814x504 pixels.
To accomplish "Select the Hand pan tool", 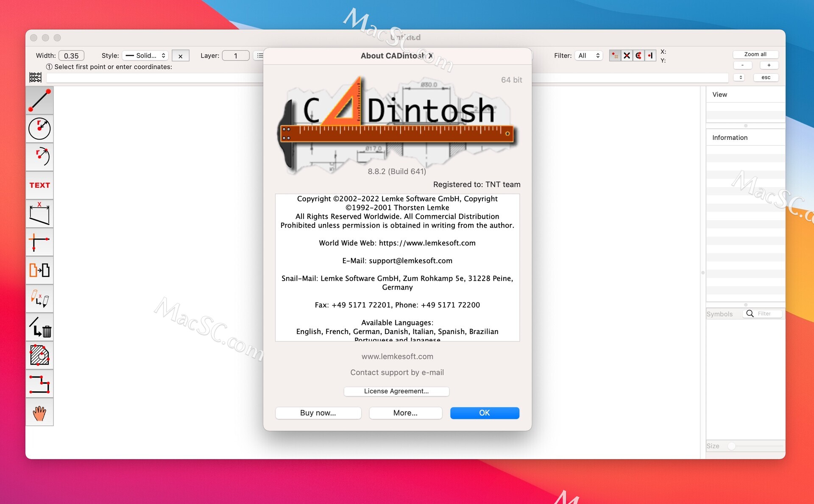I will pos(39,412).
